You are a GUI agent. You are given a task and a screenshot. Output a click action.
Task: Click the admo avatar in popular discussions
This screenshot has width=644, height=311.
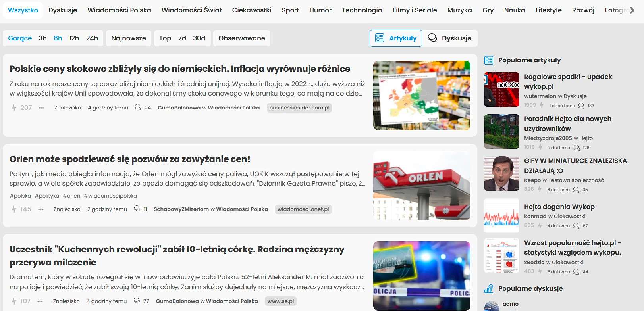tap(492, 306)
